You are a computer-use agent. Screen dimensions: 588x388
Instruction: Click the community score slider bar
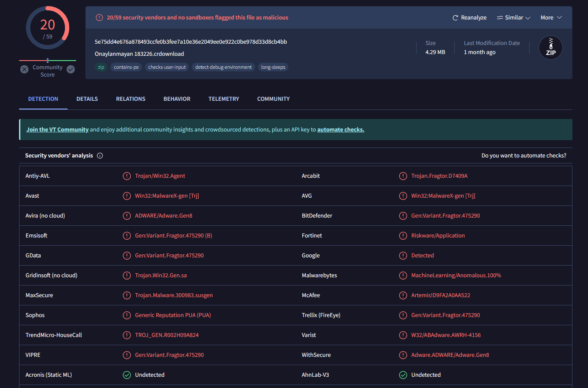(48, 61)
